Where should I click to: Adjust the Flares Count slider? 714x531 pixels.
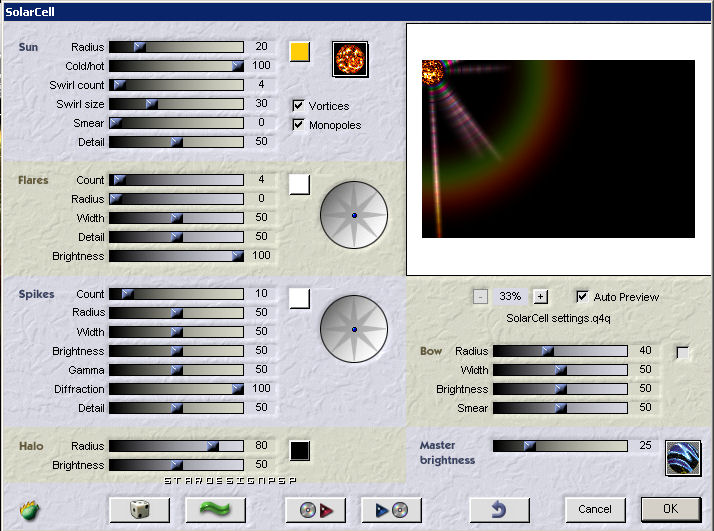point(176,180)
